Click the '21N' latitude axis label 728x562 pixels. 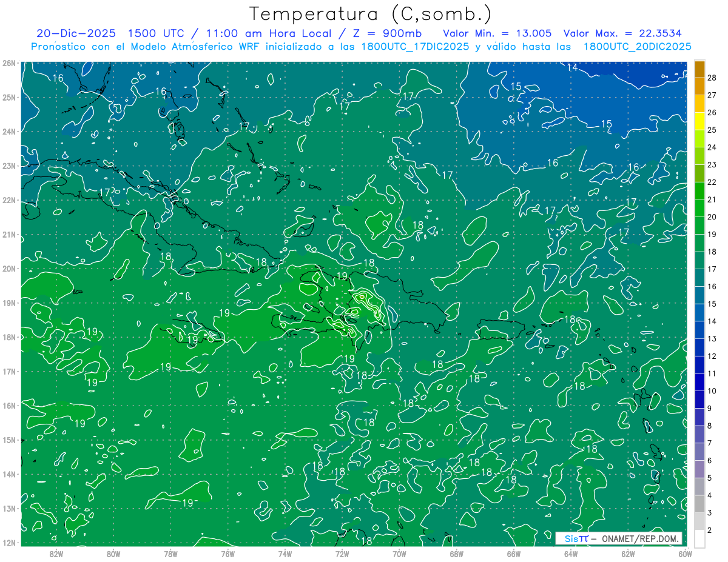click(9, 234)
